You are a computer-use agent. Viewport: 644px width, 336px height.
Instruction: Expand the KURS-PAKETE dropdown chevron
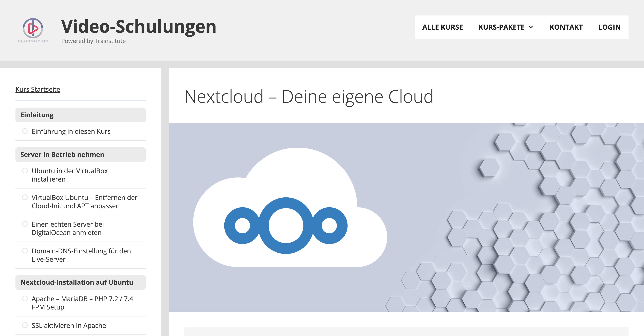coord(531,27)
